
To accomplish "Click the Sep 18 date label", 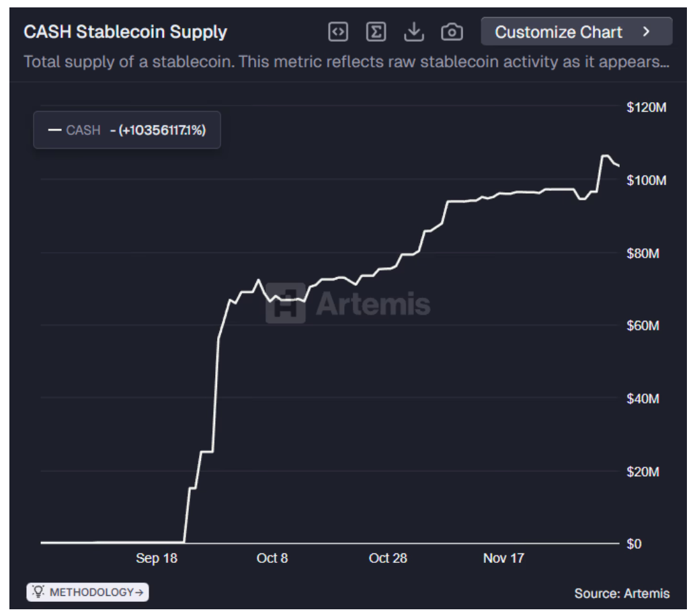I will tap(157, 558).
